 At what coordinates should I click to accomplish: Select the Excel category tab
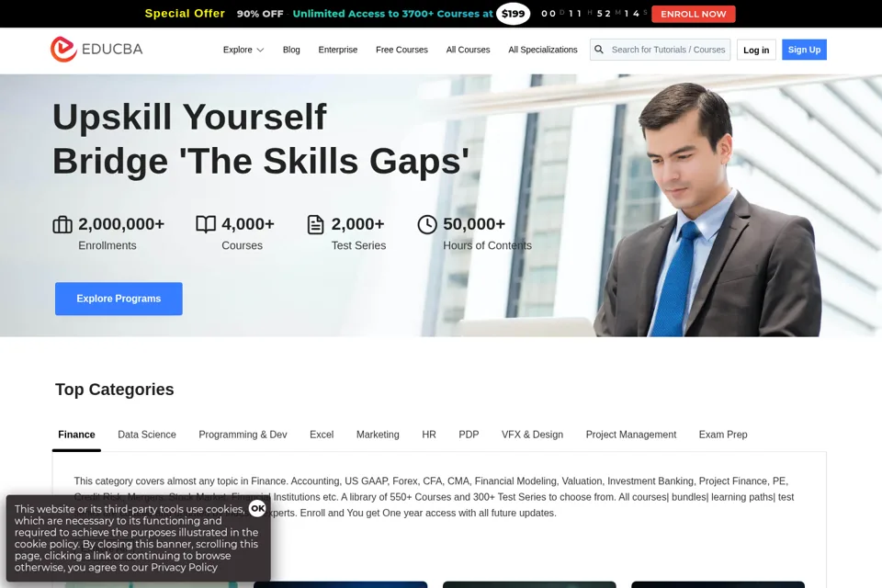pos(322,435)
